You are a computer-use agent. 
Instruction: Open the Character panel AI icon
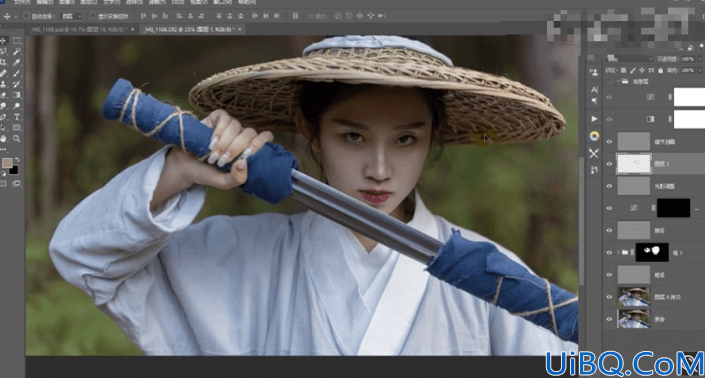[x=594, y=89]
